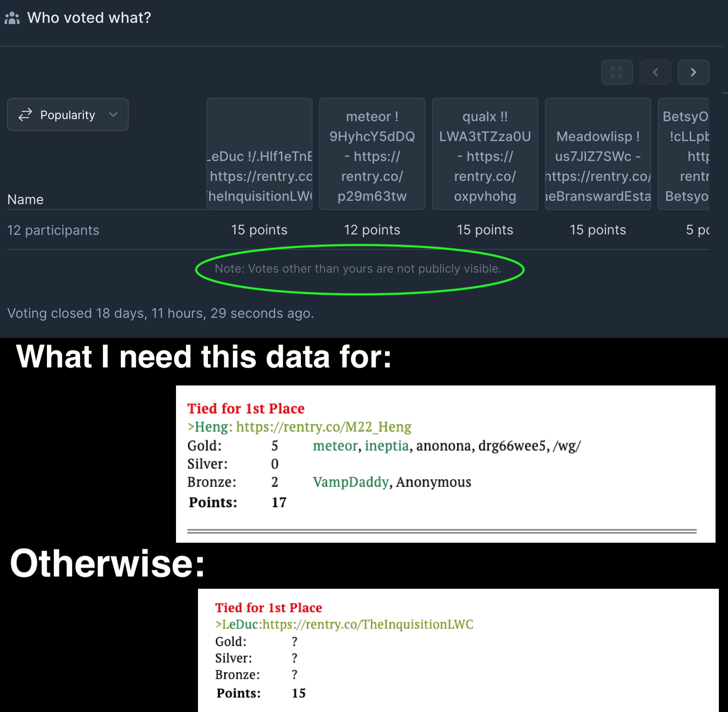Click the Name column header
This screenshot has height=712, width=728.
click(25, 200)
